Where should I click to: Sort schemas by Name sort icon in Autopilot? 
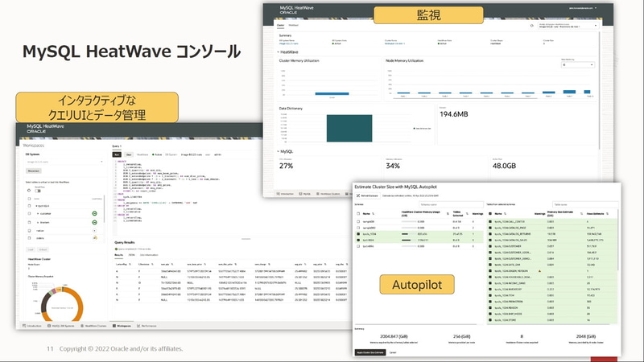(x=373, y=214)
